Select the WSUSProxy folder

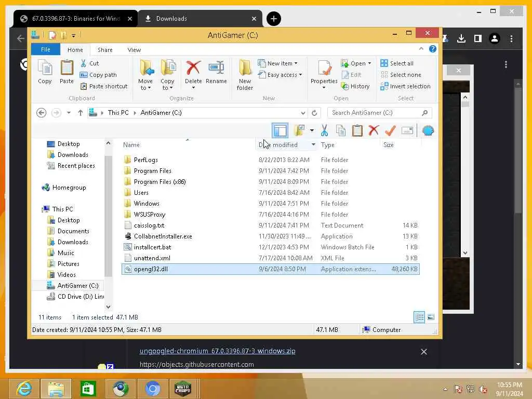coord(149,215)
